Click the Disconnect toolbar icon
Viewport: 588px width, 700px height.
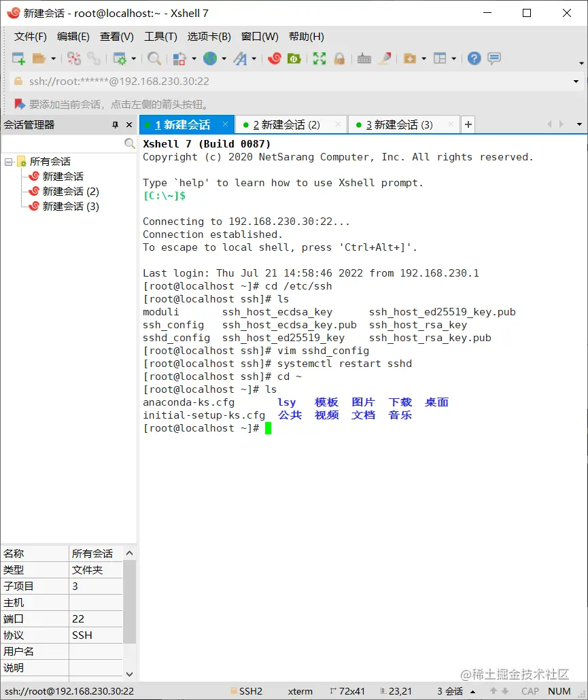pos(74,58)
